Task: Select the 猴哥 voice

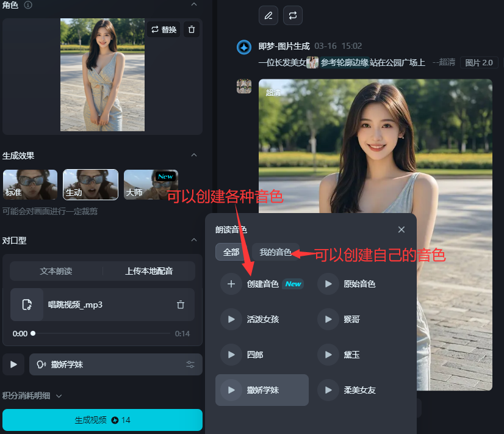Action: pos(351,319)
